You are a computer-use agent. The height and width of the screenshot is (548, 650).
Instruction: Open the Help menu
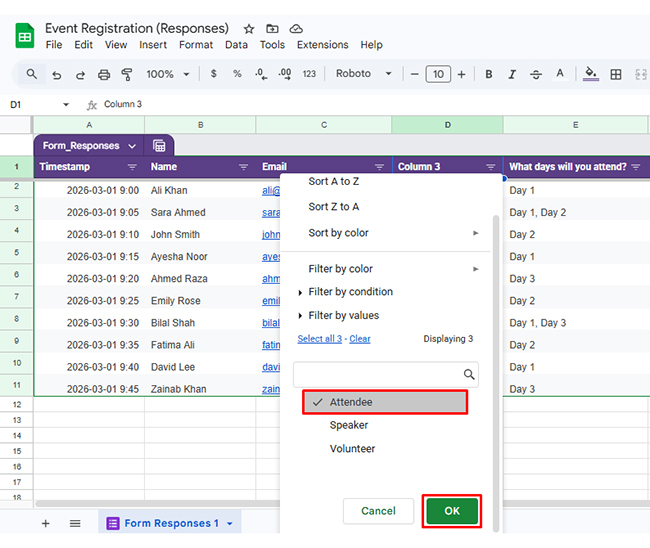tap(371, 45)
